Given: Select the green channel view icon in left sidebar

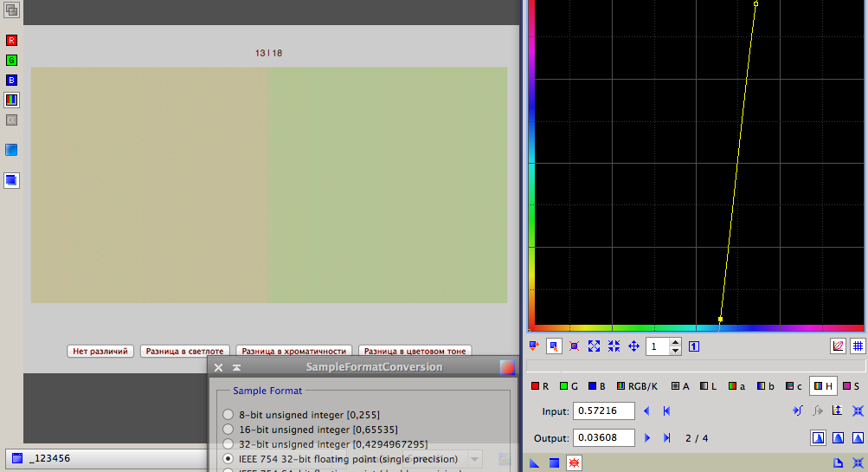Looking at the screenshot, I should [x=11, y=61].
